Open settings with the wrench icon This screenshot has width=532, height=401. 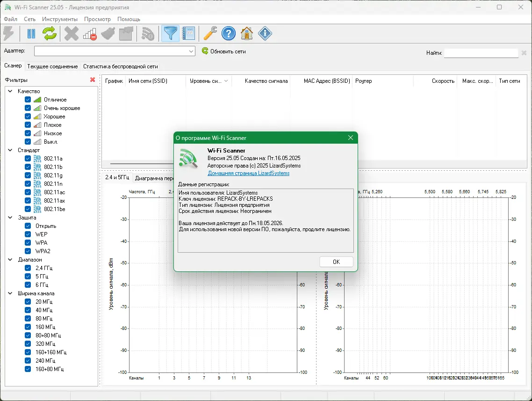[210, 34]
